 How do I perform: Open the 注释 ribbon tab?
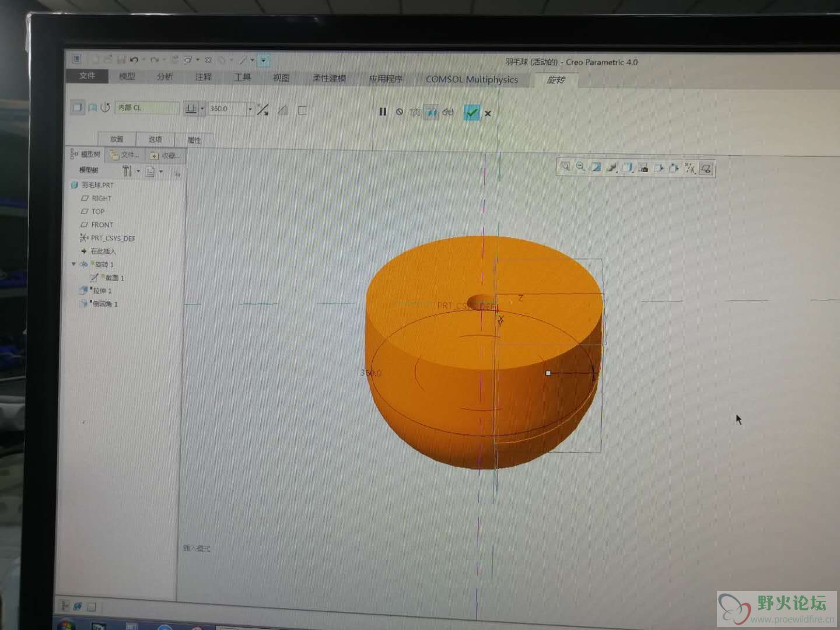tap(203, 77)
